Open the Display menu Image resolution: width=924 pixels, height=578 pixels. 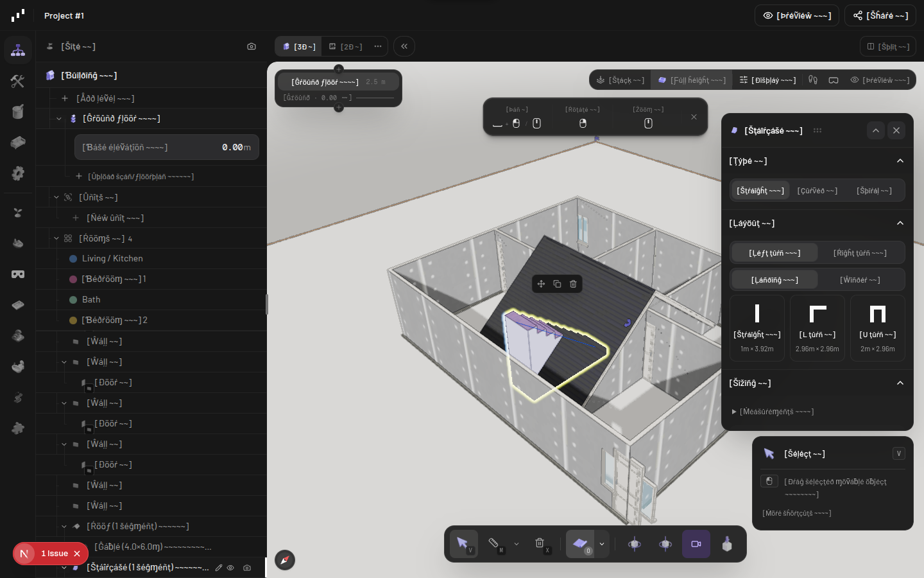(767, 80)
